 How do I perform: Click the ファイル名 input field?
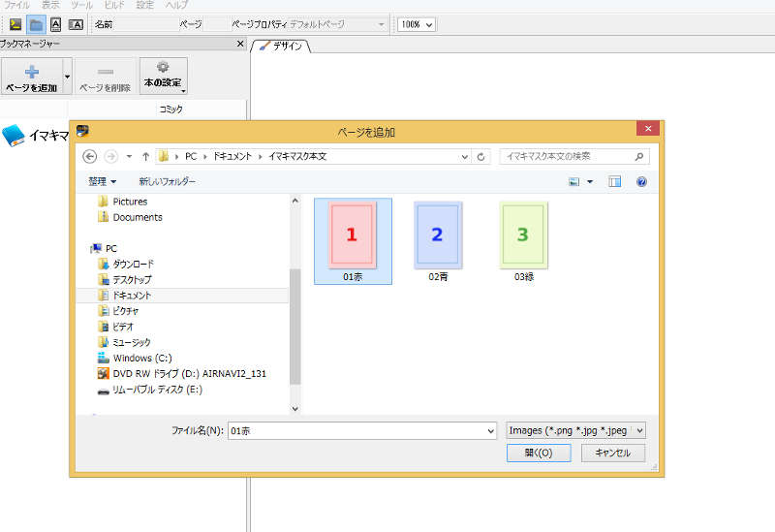click(361, 430)
